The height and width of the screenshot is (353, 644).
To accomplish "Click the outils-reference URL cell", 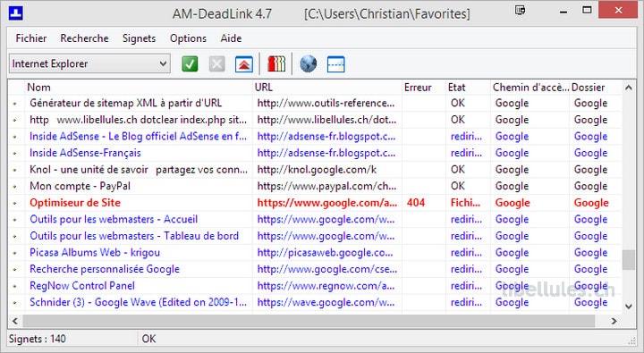I will (326, 103).
